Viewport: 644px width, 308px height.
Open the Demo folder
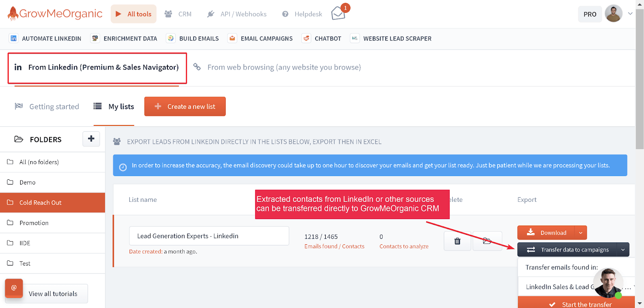(52, 183)
